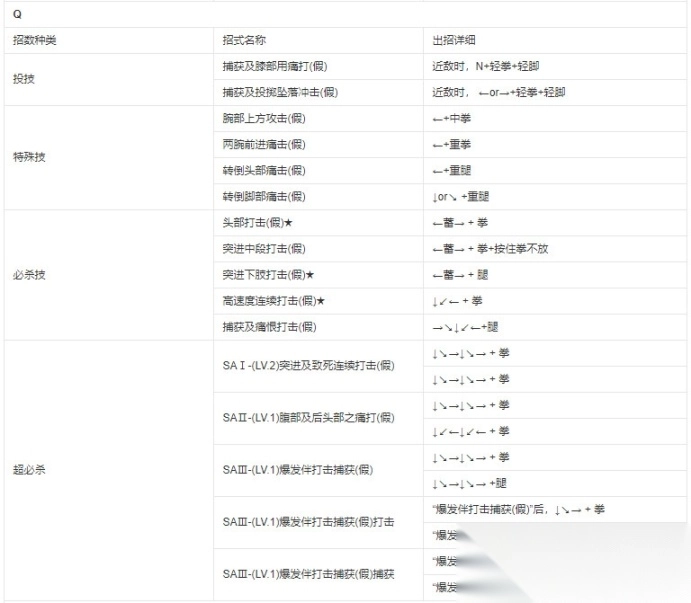Select the 出招详细 column header

click(451, 40)
